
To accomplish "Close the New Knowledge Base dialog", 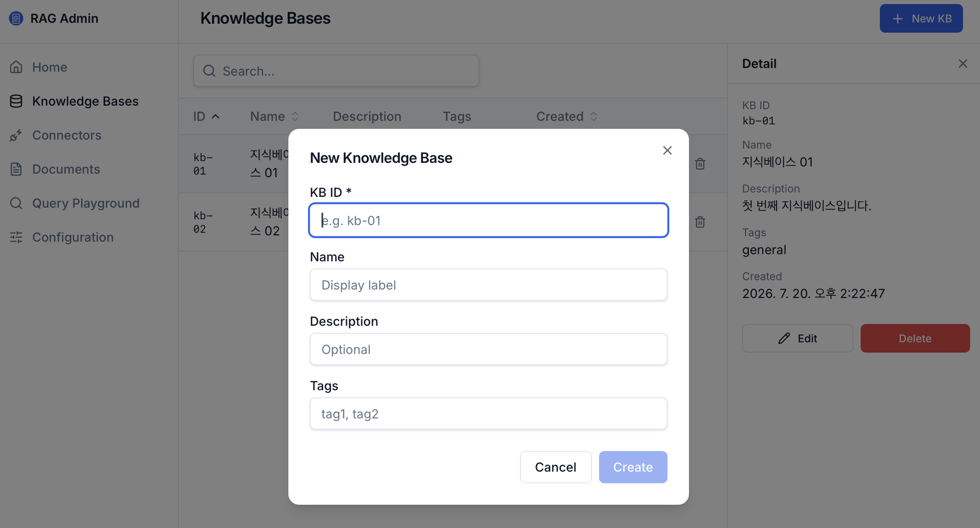I will [x=667, y=150].
